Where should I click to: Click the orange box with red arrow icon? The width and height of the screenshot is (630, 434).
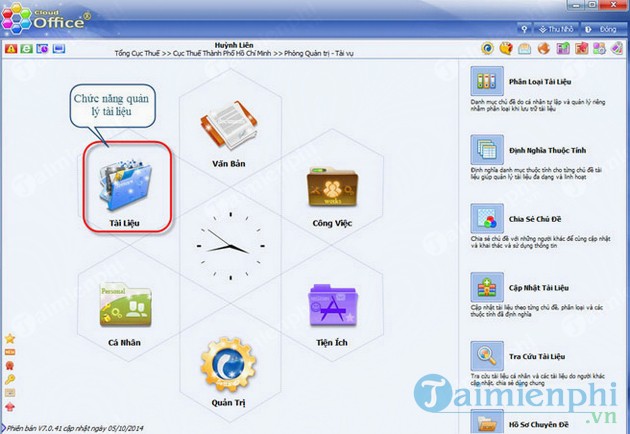tap(581, 49)
